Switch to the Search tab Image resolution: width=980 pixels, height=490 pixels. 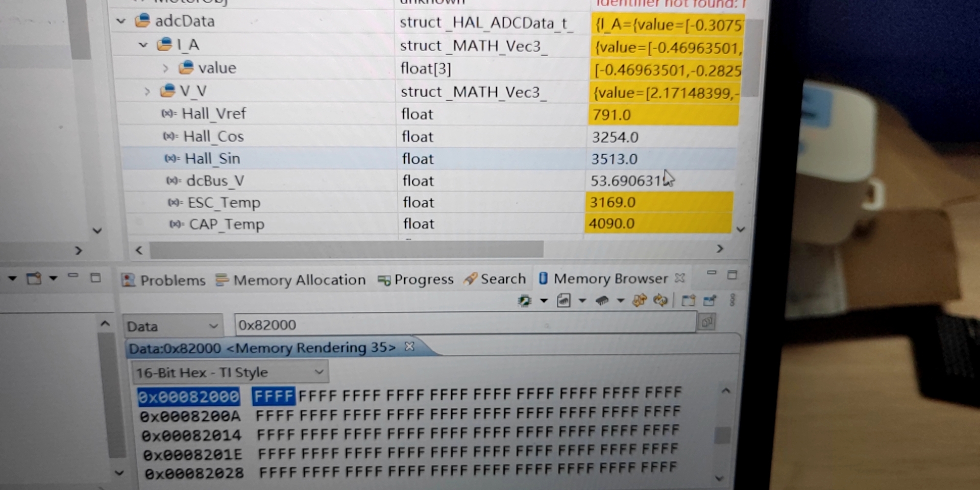(x=495, y=279)
